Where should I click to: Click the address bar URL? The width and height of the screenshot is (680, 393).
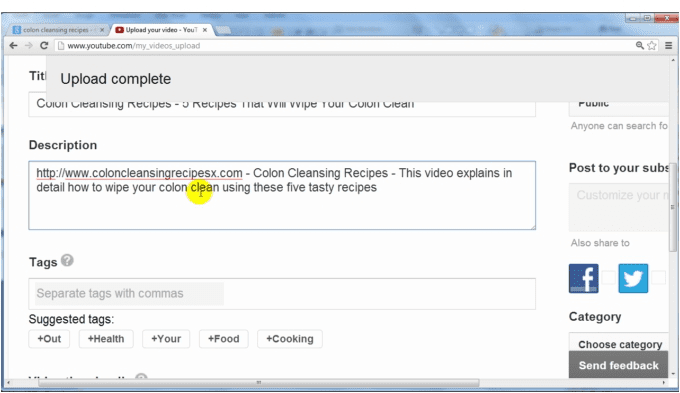point(134,46)
